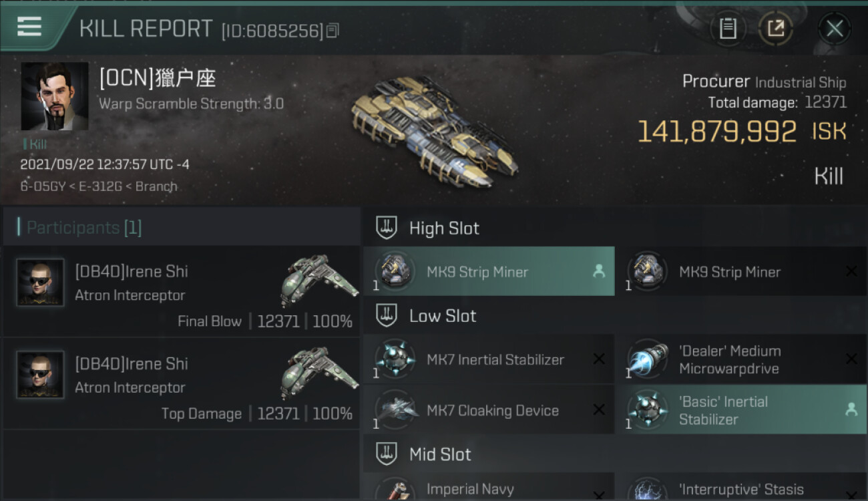Select MK7 Cloaking Device module
The height and width of the screenshot is (501, 868).
pos(489,410)
